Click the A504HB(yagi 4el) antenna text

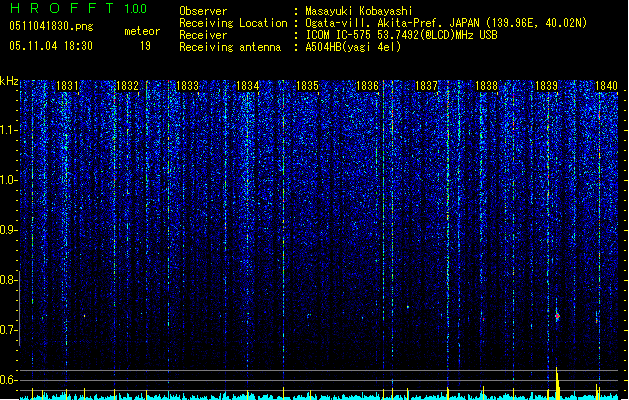click(x=353, y=47)
